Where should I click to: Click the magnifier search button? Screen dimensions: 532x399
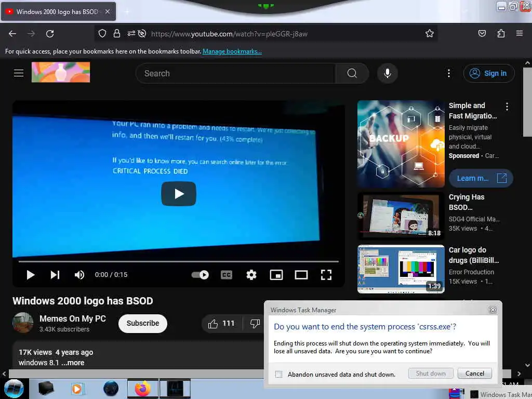pos(352,73)
